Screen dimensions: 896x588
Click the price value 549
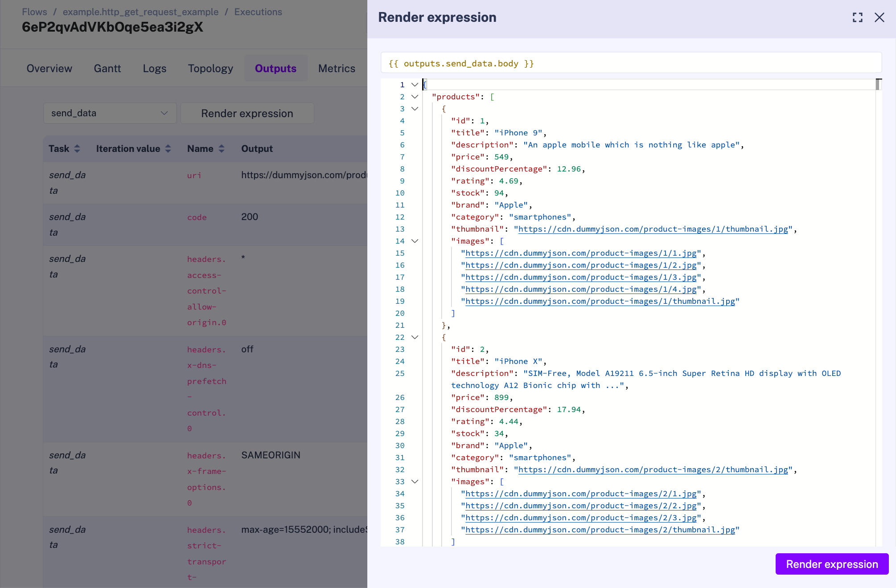pos(501,157)
